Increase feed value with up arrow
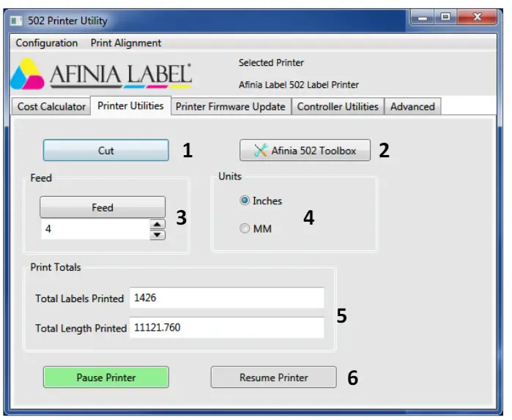This screenshot has height=420, width=512. coord(157,225)
